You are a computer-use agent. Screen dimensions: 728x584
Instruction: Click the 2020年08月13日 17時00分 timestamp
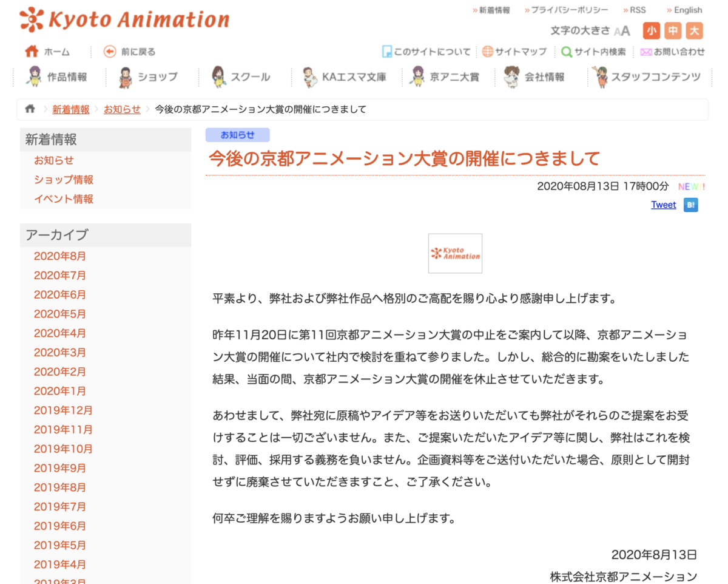602,186
